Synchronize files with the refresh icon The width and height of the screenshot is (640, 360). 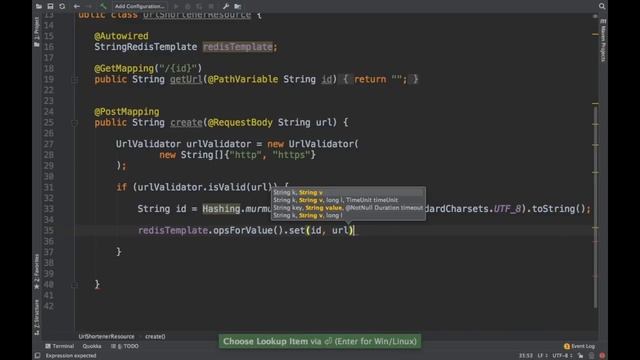[62, 6]
